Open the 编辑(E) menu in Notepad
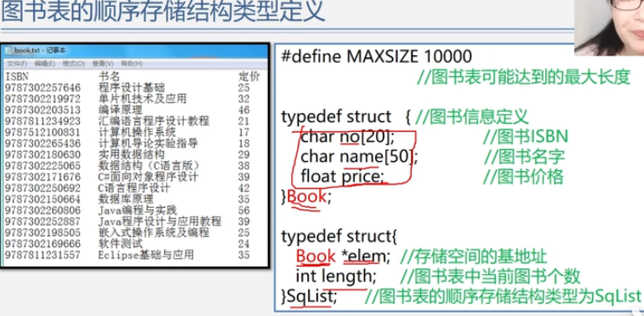Image resolution: width=644 pixels, height=316 pixels. point(45,64)
